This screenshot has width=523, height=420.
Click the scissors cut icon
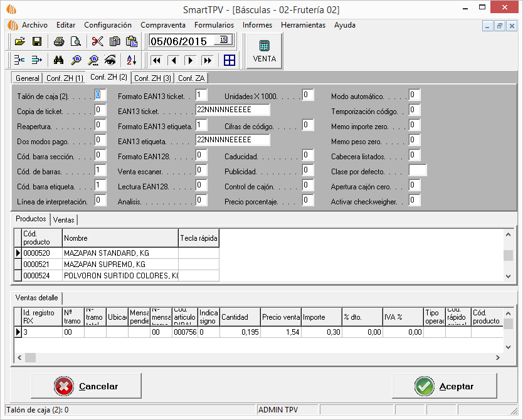[97, 41]
